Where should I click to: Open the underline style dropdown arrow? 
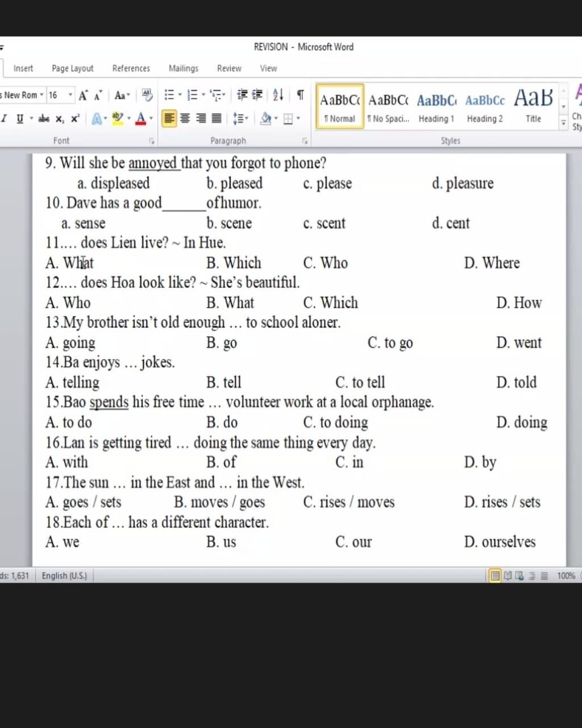(x=31, y=119)
